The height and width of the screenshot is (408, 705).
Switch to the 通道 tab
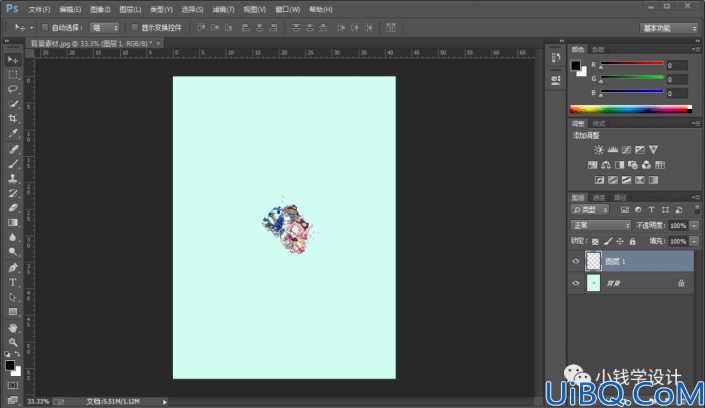point(598,197)
